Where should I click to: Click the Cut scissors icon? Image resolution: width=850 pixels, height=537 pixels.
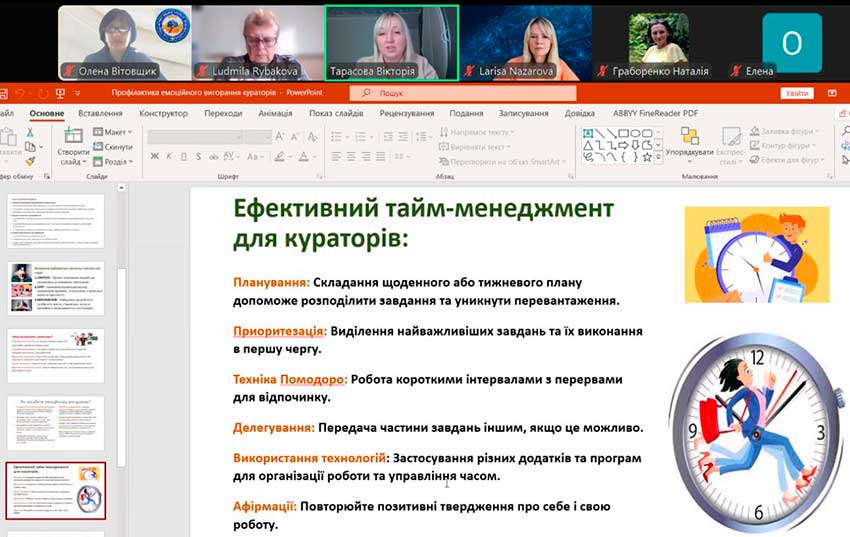point(30,132)
